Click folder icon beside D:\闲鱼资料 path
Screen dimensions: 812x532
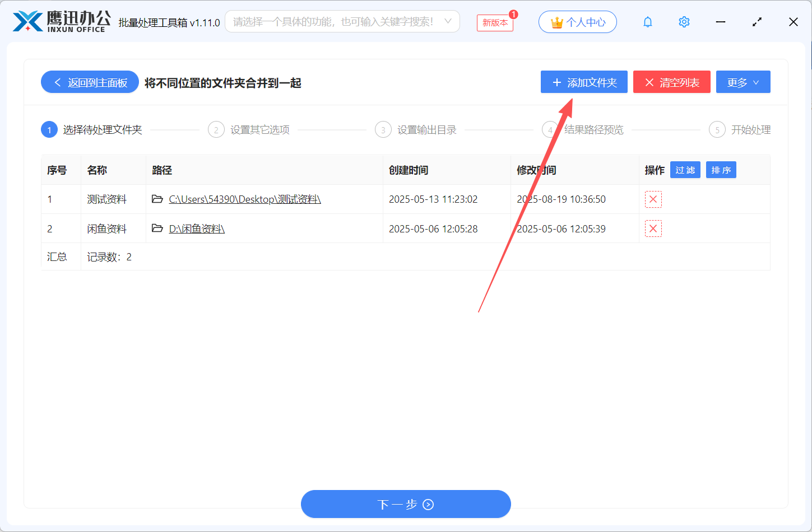point(157,228)
